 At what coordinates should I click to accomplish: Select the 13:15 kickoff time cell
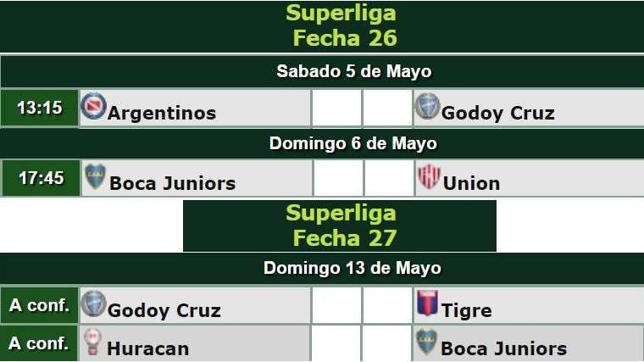tap(40, 109)
